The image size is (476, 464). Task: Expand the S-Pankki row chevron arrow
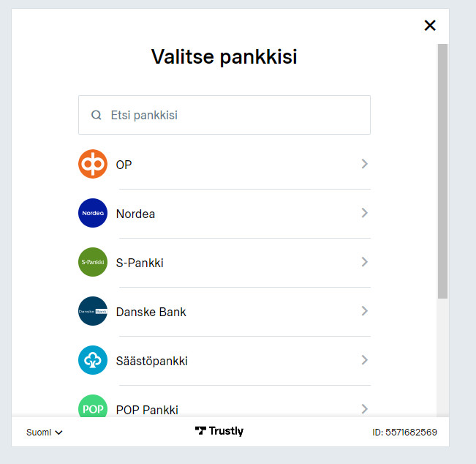coord(365,262)
